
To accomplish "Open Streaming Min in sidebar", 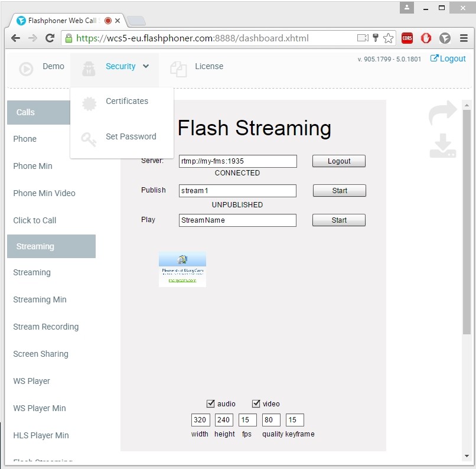I will point(40,299).
